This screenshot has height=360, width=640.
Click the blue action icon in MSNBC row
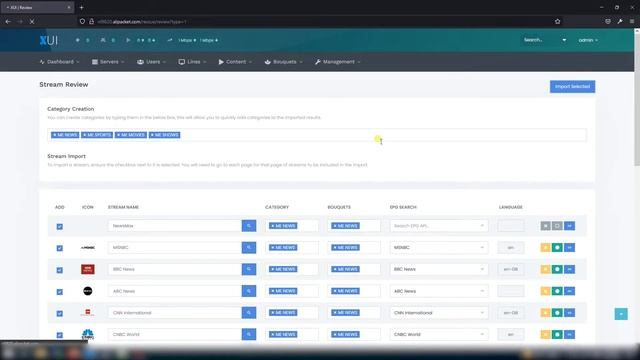pyautogui.click(x=569, y=247)
